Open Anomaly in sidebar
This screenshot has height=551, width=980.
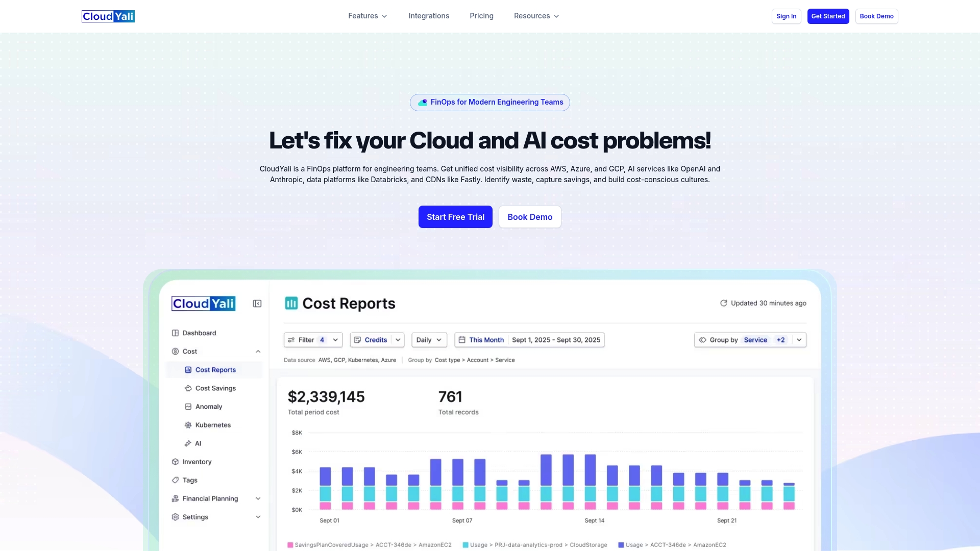[x=209, y=407]
